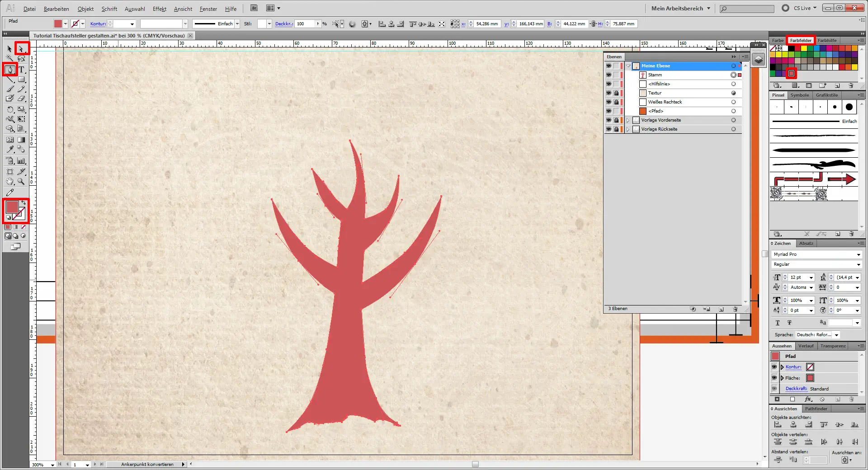Open the Mein Arbeitsbereich workspace dropdown

point(681,8)
